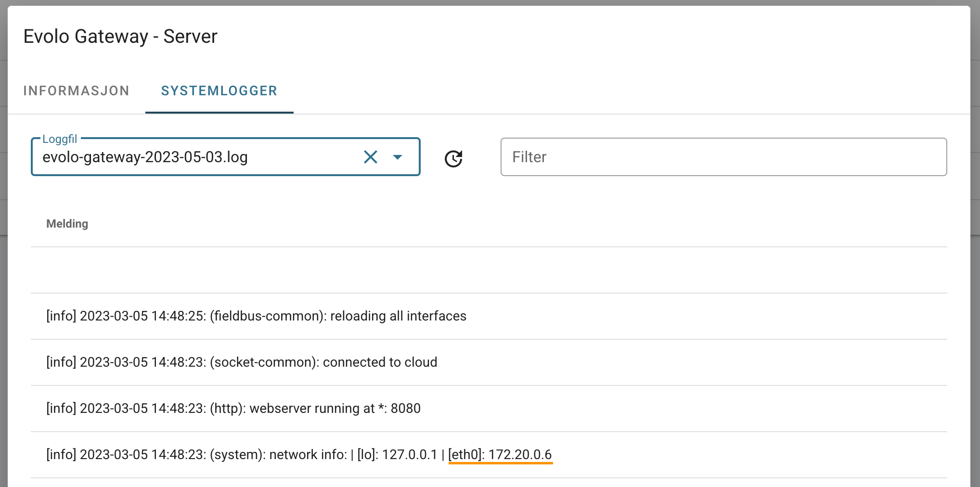The height and width of the screenshot is (487, 980).
Task: Switch to the INFORMASJON tab
Action: click(77, 90)
